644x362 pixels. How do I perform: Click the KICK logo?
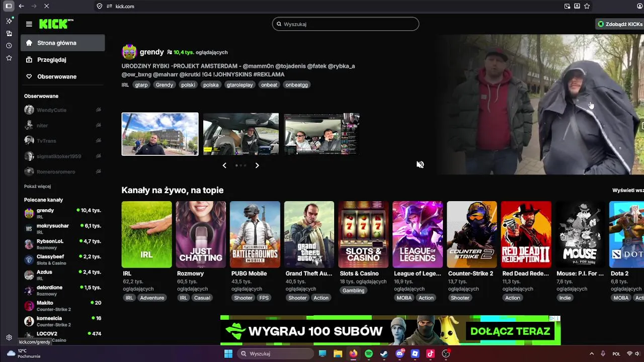[x=56, y=24]
